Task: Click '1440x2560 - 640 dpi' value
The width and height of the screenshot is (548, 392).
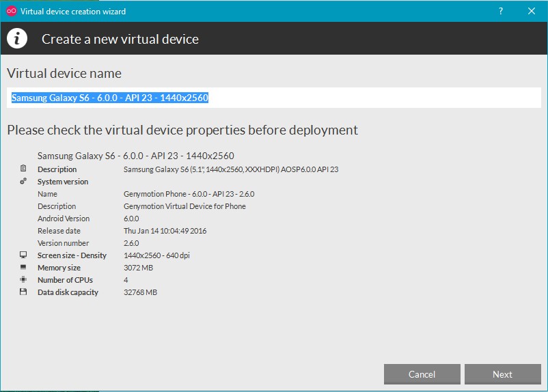Action: click(x=156, y=255)
